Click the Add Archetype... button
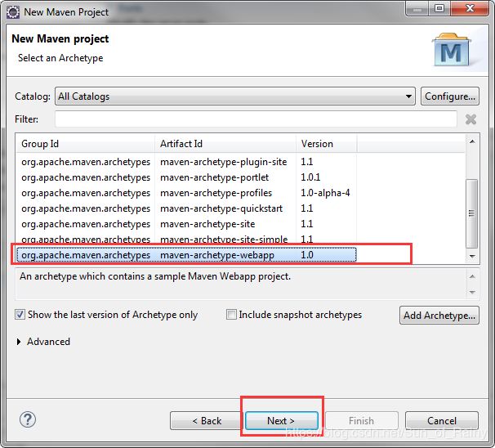This screenshot has height=448, width=495. pyautogui.click(x=439, y=316)
